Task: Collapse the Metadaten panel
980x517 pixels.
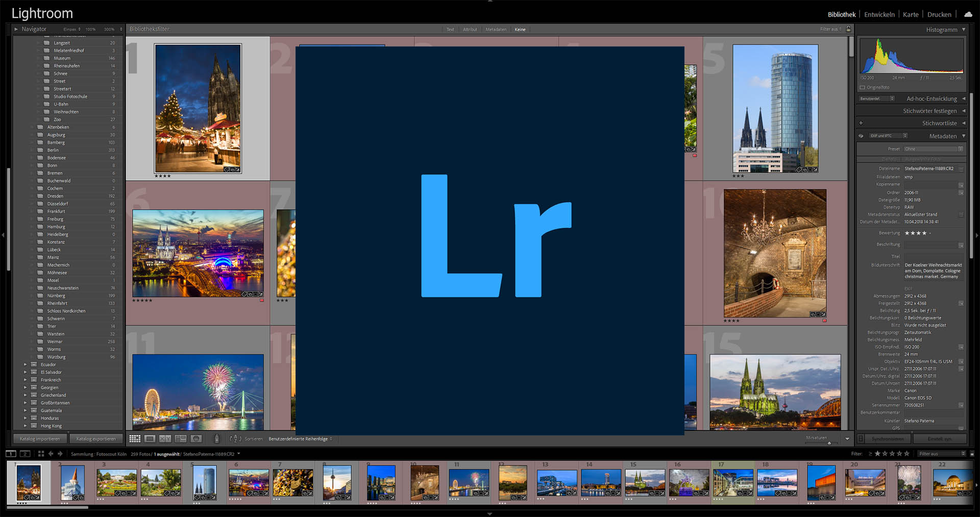Action: pos(964,136)
